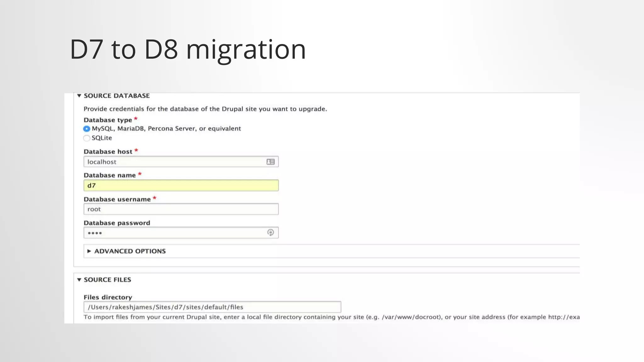This screenshot has height=362, width=644.
Task: Click the 'Database username' label
Action: coord(117,199)
